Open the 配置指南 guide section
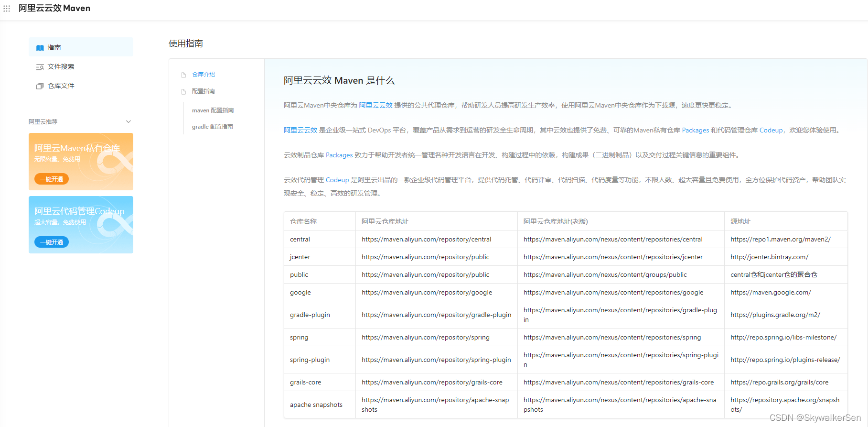This screenshot has width=868, height=427. (204, 91)
